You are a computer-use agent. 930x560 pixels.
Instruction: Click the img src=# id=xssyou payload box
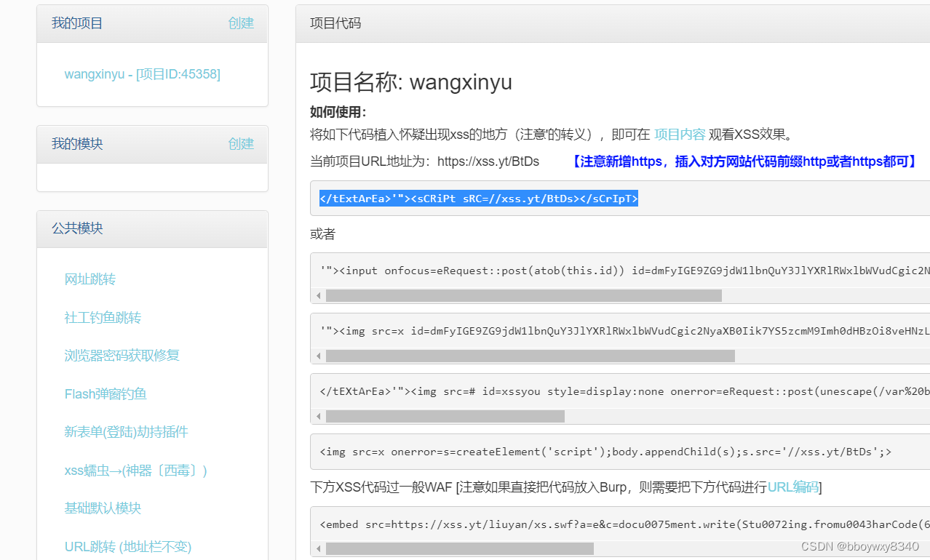620,391
